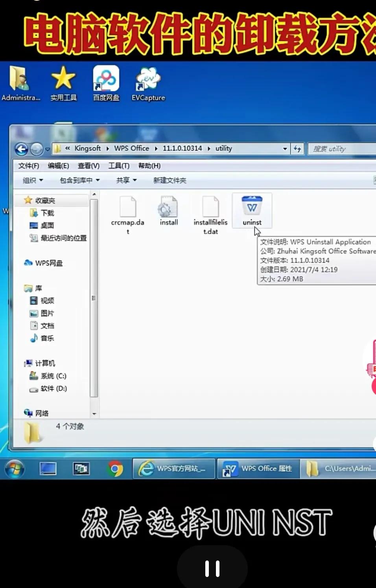Expand the arrow after 11.1.0.10314 breadcrumb
376x588 pixels.
[209, 149]
